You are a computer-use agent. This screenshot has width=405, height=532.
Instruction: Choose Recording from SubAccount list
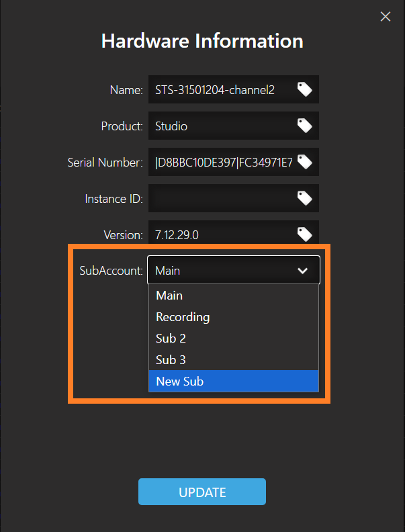[234, 317]
